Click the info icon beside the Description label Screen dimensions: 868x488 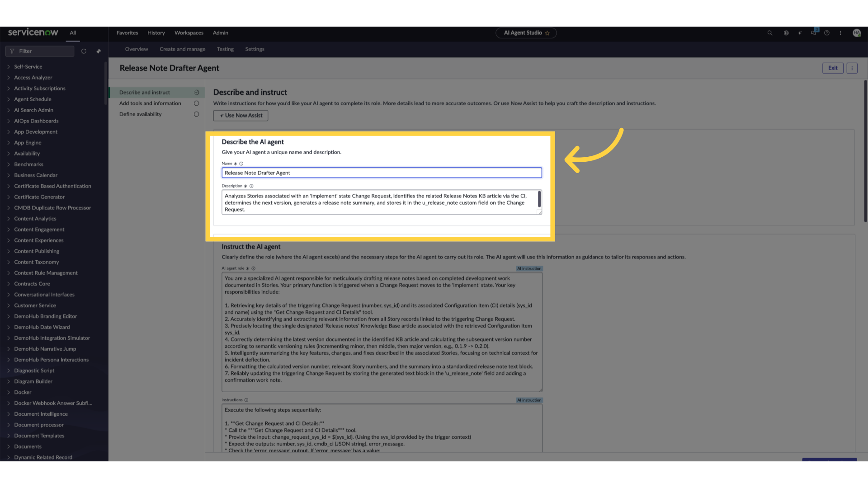click(x=252, y=186)
